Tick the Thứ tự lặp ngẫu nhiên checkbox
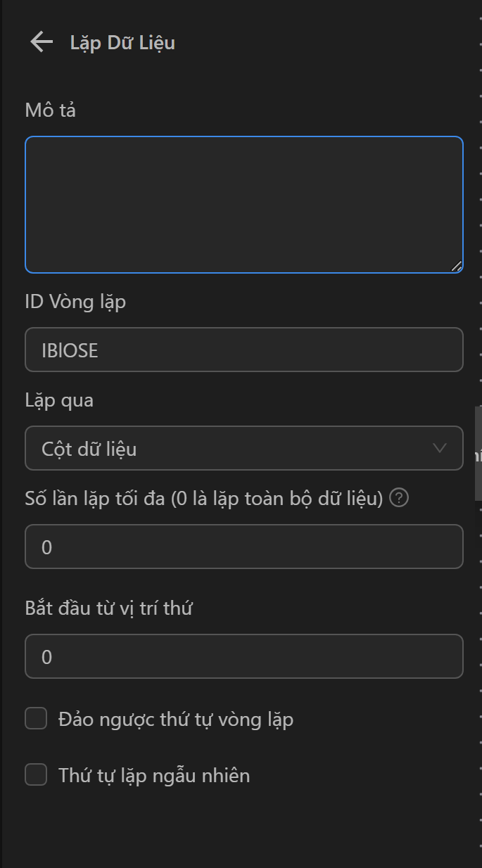The image size is (482, 868). (36, 775)
